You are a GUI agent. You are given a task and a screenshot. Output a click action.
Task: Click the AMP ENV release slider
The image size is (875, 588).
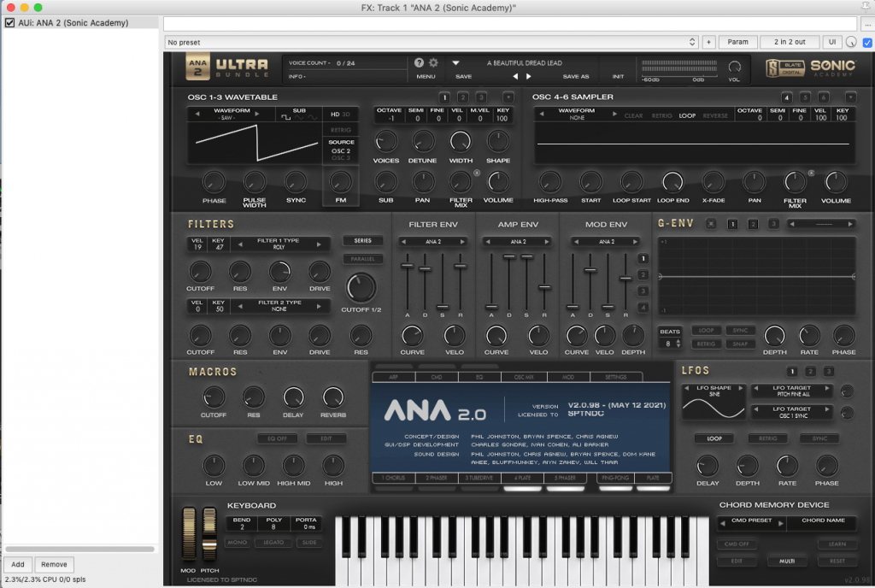point(544,287)
